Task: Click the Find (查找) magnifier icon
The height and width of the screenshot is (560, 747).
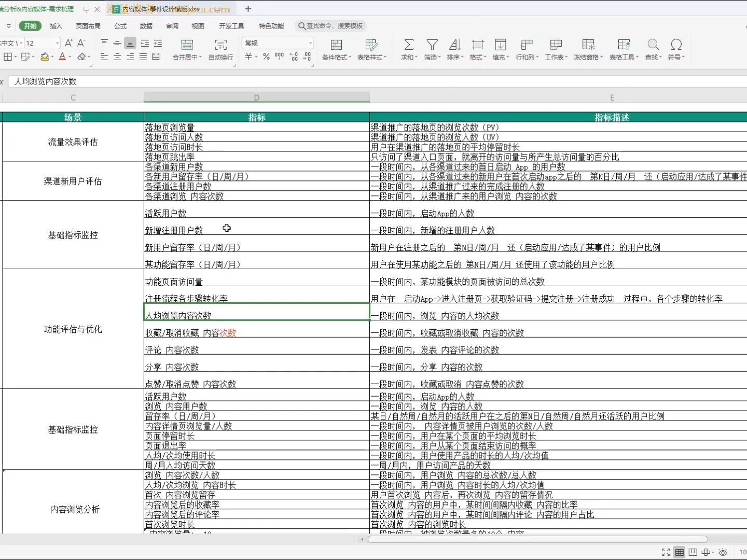Action: (x=654, y=45)
